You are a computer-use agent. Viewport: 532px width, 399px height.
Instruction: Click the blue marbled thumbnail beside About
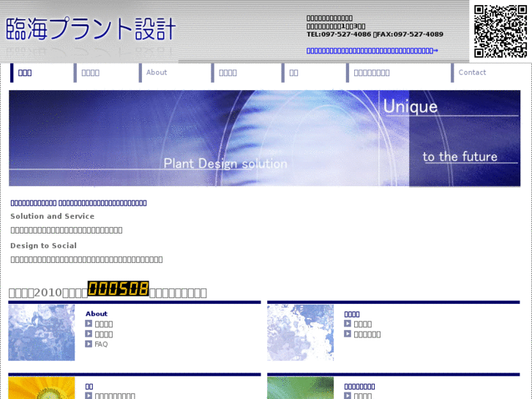(42, 332)
